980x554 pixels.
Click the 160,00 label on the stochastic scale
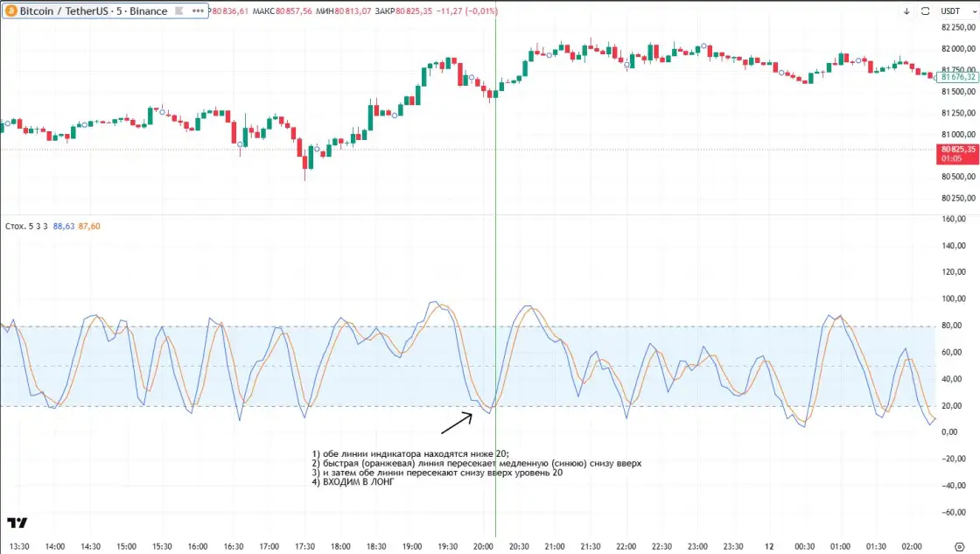[954, 219]
